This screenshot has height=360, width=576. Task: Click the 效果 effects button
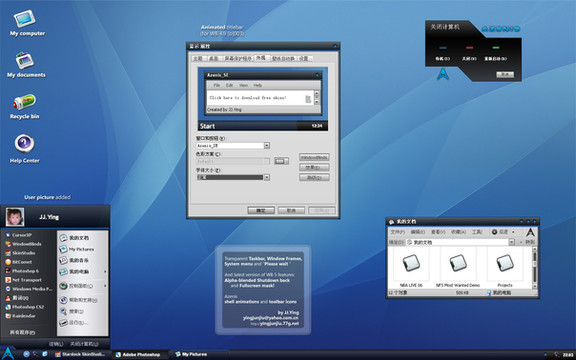click(x=314, y=168)
